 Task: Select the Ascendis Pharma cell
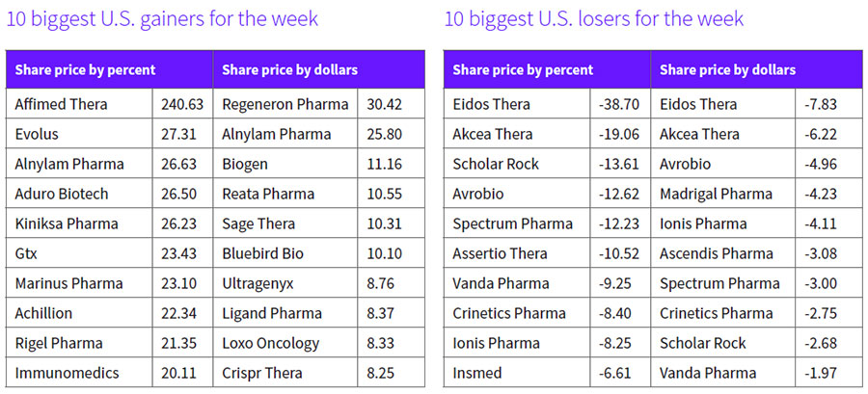(x=716, y=253)
